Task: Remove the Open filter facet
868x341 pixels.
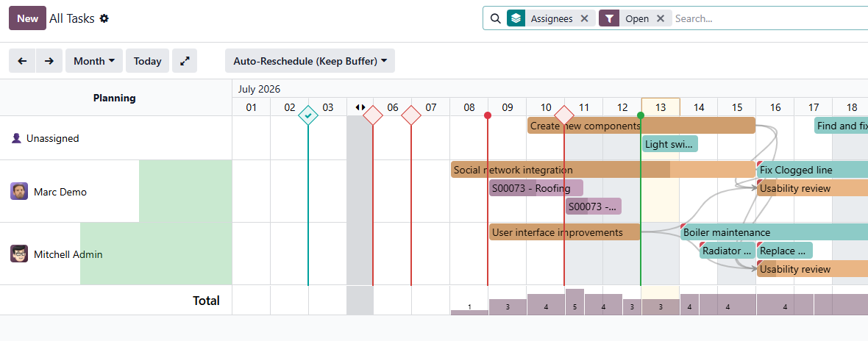Action: pyautogui.click(x=660, y=18)
